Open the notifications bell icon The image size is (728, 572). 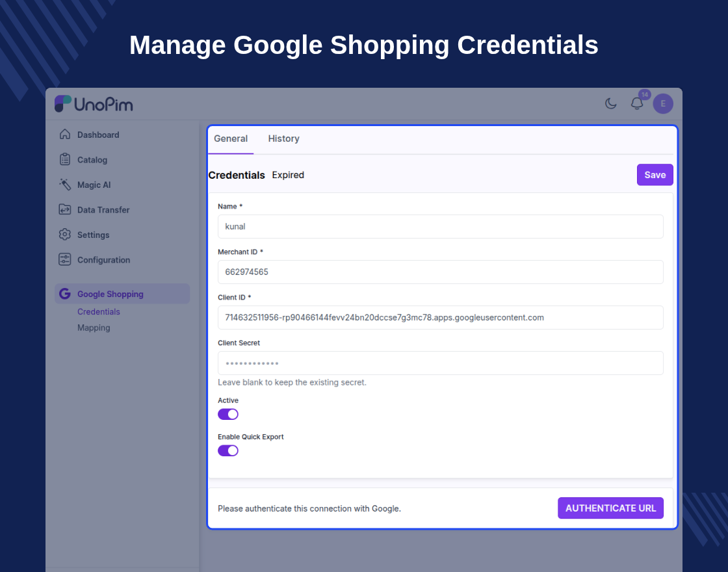tap(637, 103)
